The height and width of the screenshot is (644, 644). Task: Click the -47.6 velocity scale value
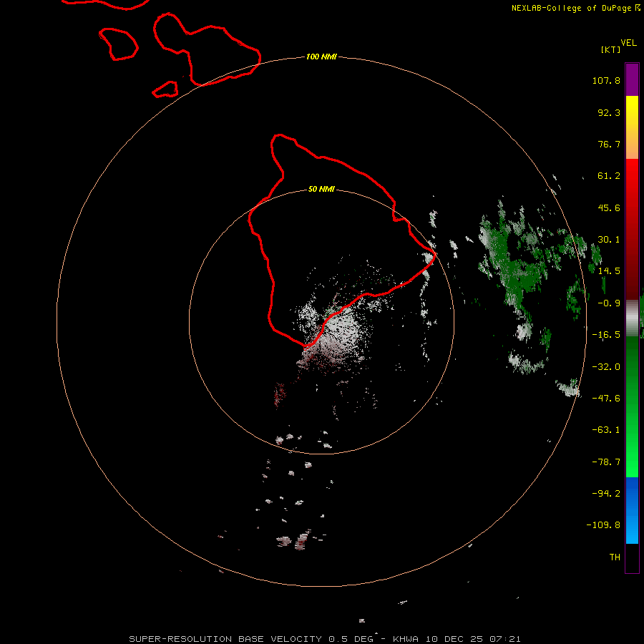pos(606,399)
